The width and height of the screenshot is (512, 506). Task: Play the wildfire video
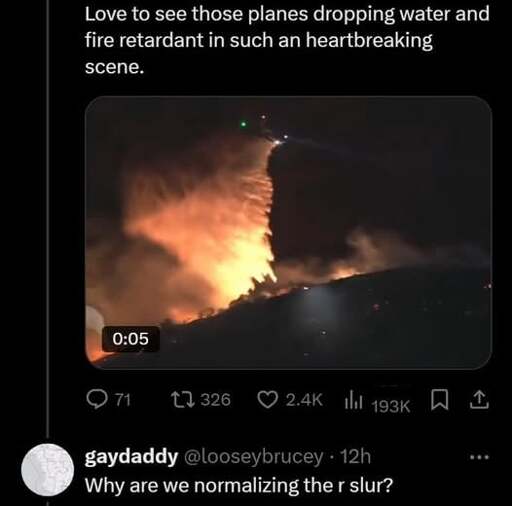[289, 233]
